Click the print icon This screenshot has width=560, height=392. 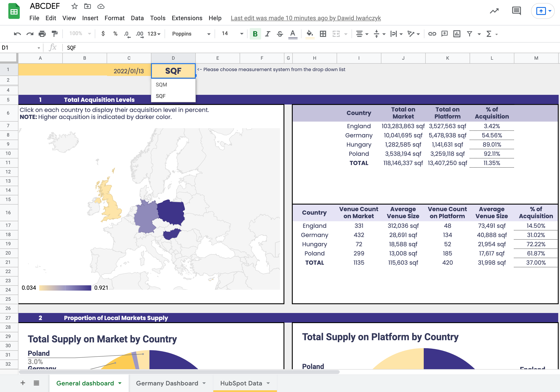tap(42, 34)
